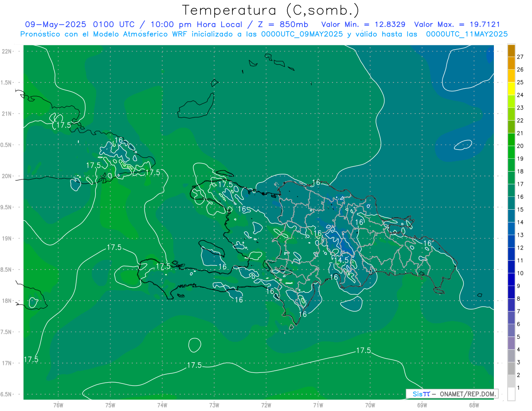This screenshot has height=411, width=532.
Task: Click the number 3 on the color legend
Action: pos(519,362)
